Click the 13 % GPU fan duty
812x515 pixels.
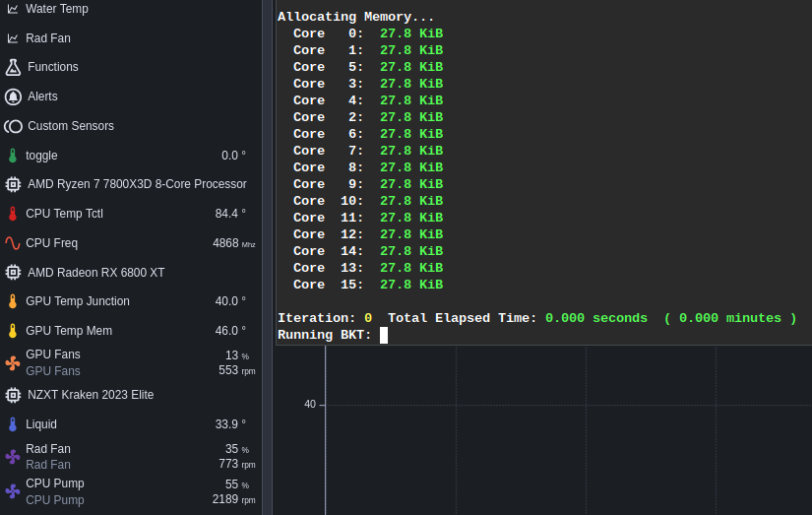[237, 355]
